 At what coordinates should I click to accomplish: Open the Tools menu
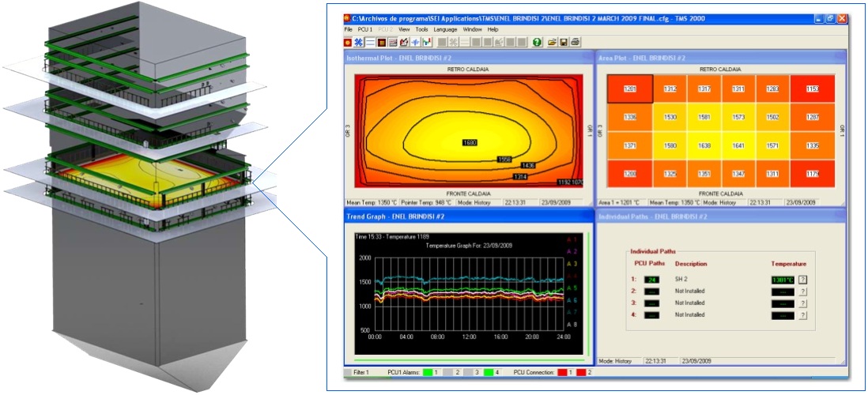point(421,29)
